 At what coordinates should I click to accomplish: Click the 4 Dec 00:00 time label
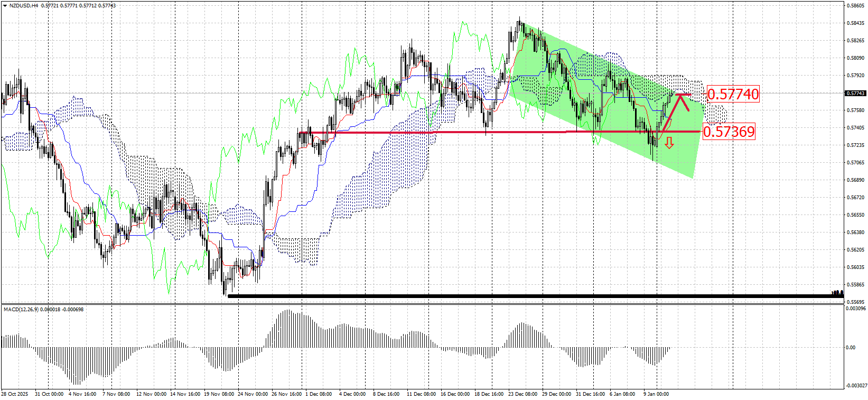pos(352,394)
